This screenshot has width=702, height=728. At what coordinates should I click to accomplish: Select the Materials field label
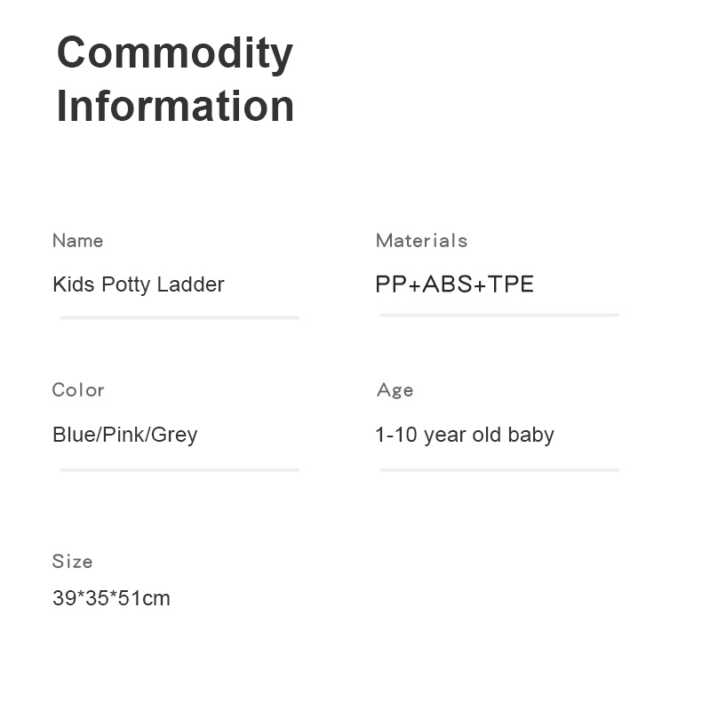tap(421, 241)
